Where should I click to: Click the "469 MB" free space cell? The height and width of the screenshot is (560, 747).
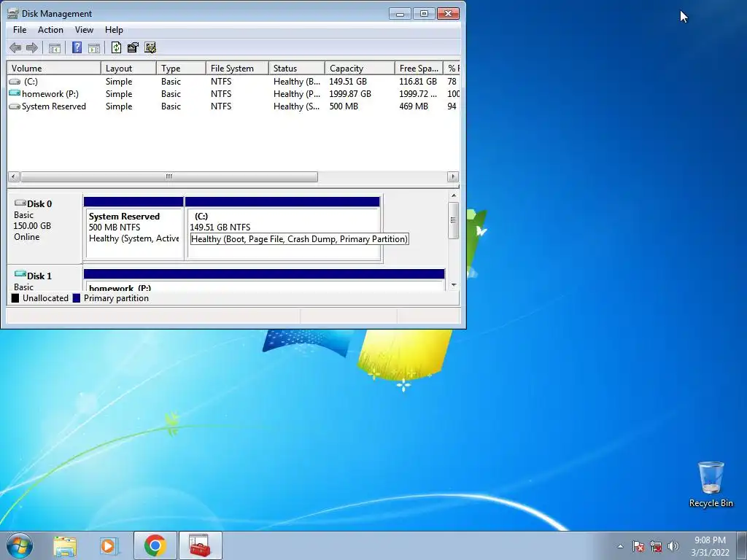point(414,106)
